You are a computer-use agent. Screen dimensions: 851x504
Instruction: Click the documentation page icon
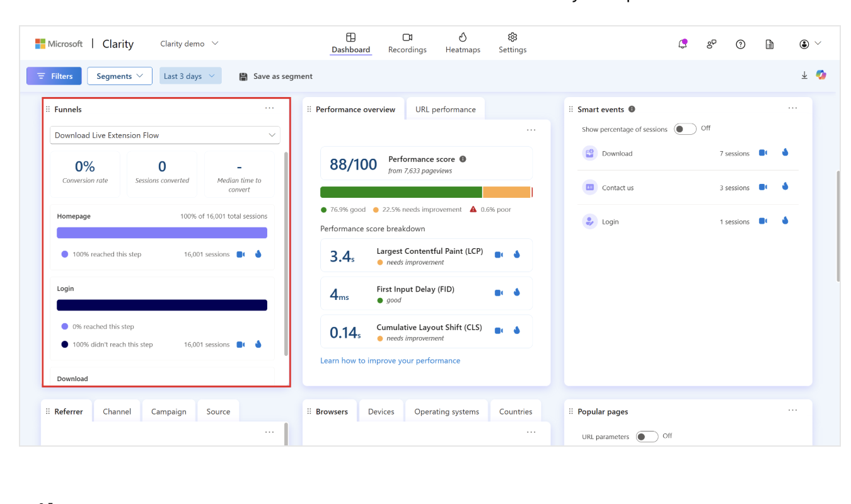[x=769, y=43]
